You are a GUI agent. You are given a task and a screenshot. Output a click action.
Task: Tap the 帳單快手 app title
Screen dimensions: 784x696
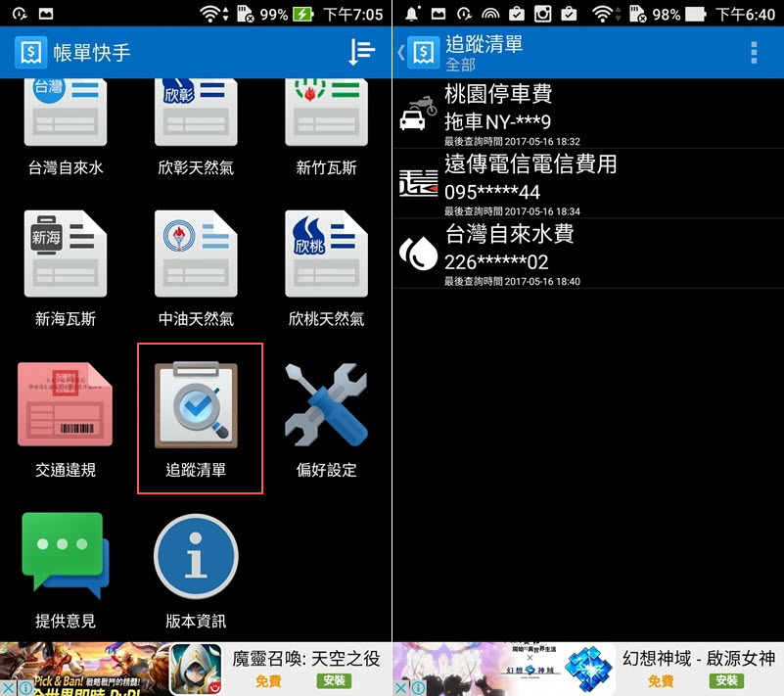(92, 53)
